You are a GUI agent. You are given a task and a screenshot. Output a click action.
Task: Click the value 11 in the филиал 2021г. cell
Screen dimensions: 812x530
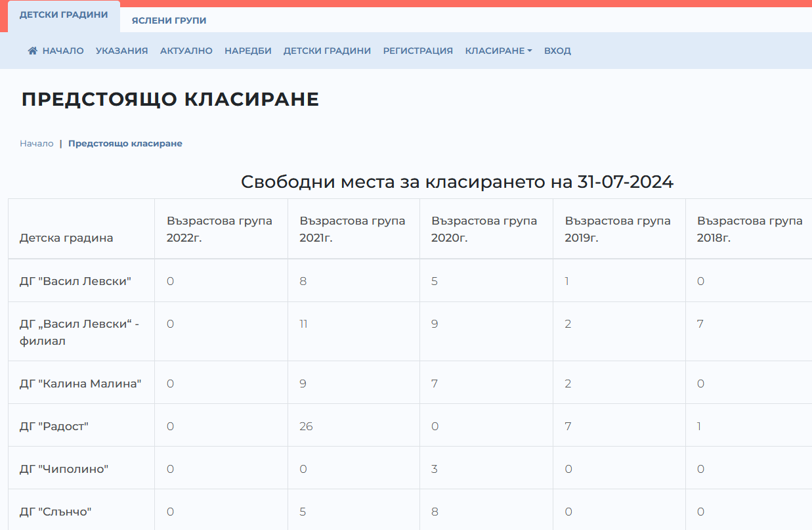[303, 324]
